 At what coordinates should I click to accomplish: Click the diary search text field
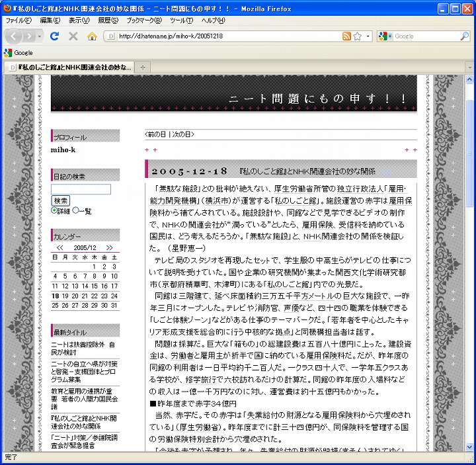pyautogui.click(x=81, y=189)
